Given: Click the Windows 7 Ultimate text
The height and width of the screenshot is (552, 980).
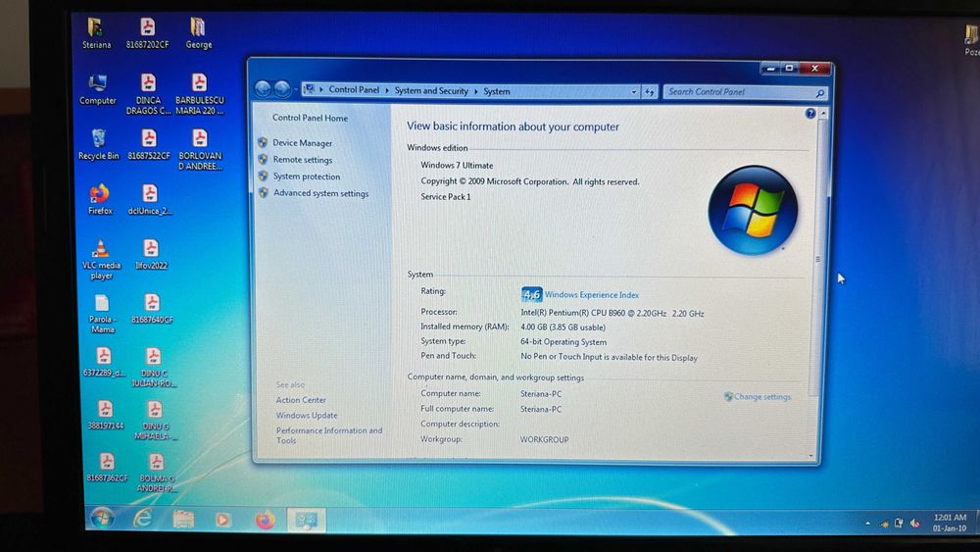Looking at the screenshot, I should [457, 165].
